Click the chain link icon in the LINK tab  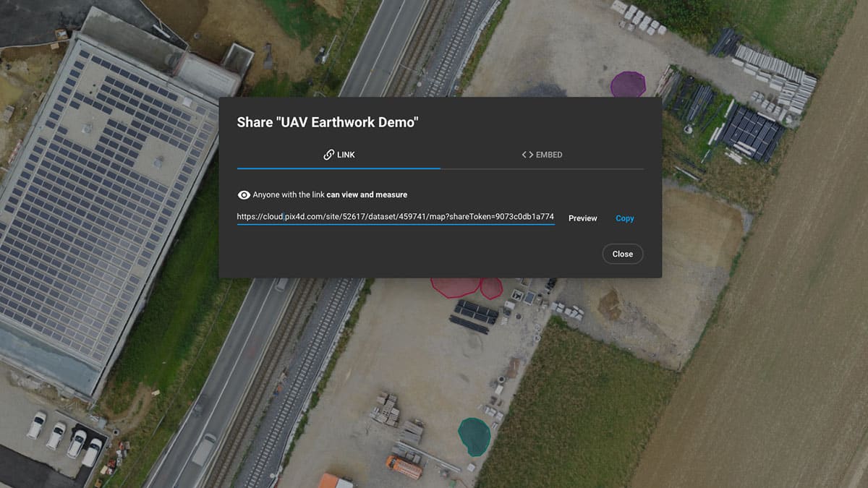tap(328, 155)
